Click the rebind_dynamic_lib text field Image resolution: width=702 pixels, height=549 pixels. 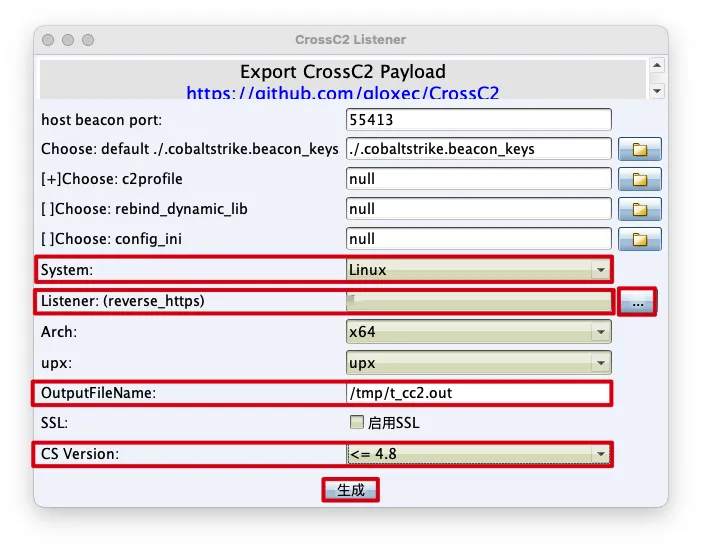click(x=477, y=209)
